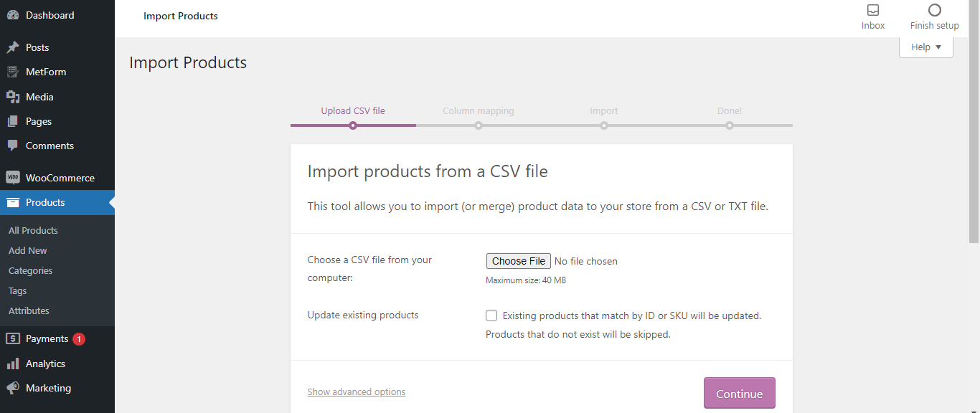Click the purple Continue button
This screenshot has width=980, height=413.
pyautogui.click(x=739, y=393)
